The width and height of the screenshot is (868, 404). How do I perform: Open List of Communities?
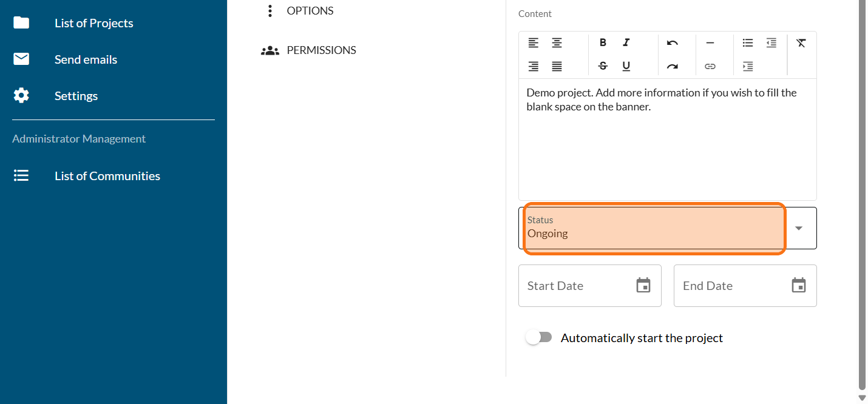click(x=107, y=176)
